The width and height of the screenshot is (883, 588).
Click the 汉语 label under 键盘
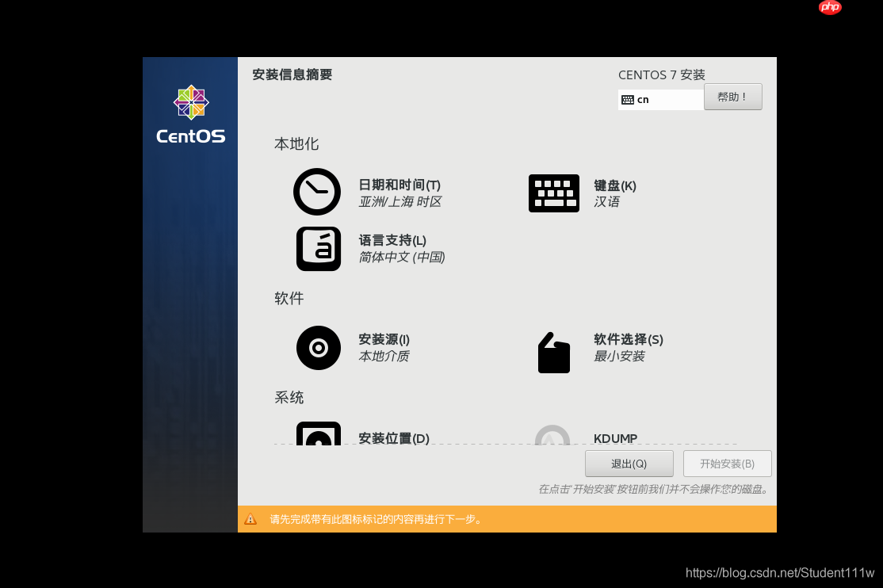(608, 202)
